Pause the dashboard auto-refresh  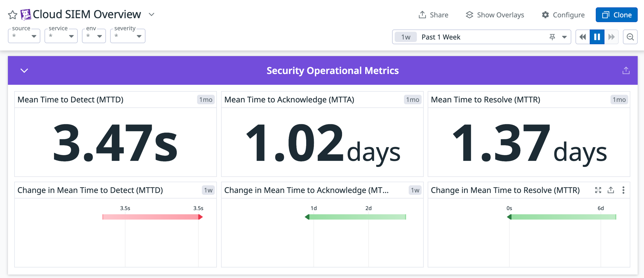(x=597, y=37)
